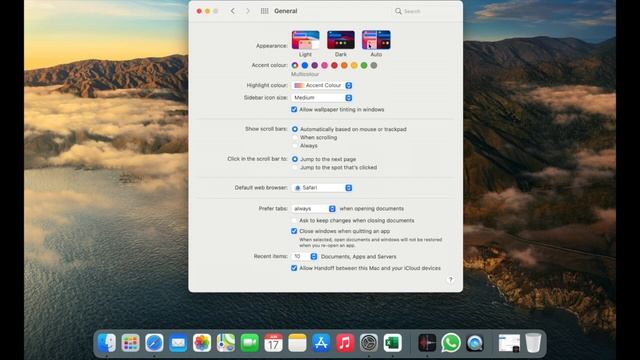
Task: Go forward with the forward arrow
Action: [x=248, y=11]
